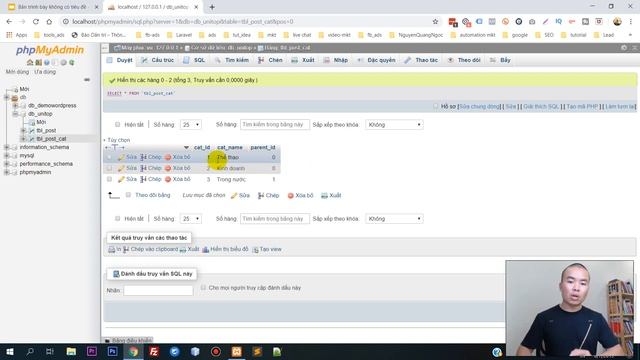The width and height of the screenshot is (640, 360).
Task: Click bulk Xóa bỏ delete icon below table
Action: 291,196
